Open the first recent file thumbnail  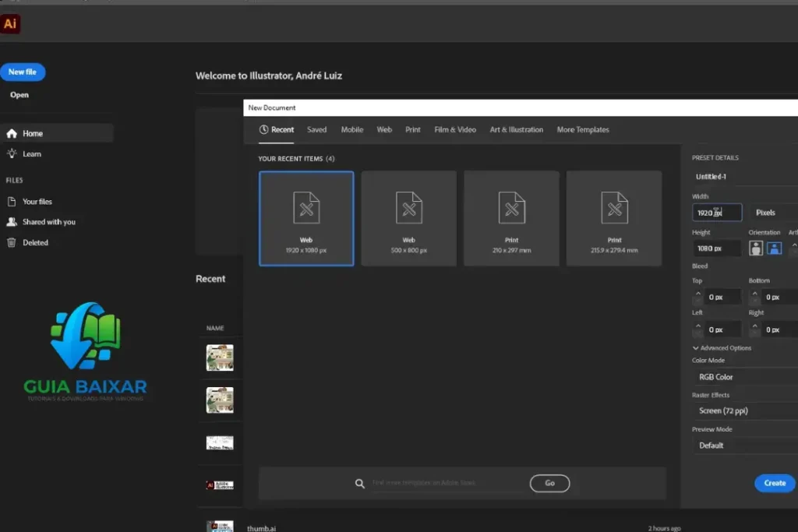[x=220, y=358]
